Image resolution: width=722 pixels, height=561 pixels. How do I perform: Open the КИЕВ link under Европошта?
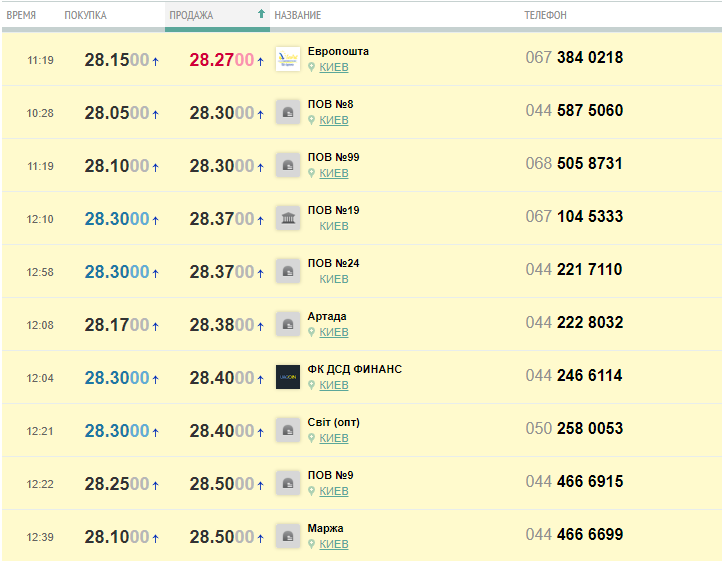334,67
